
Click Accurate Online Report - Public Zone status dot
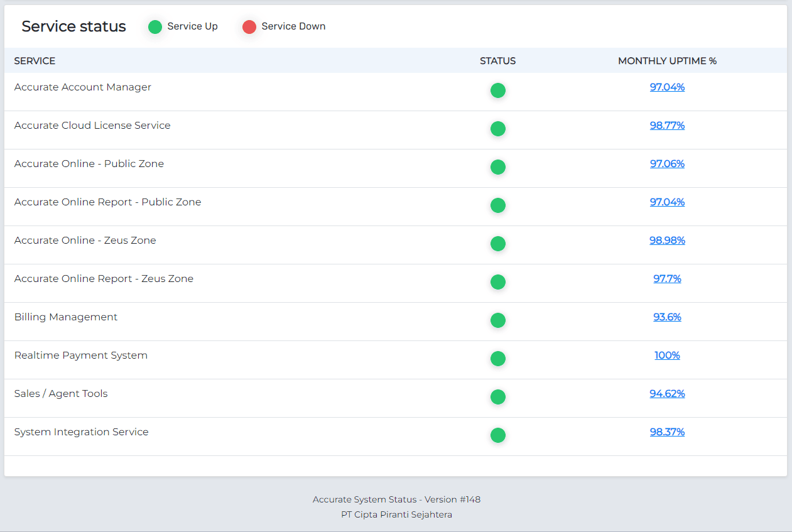[497, 205]
